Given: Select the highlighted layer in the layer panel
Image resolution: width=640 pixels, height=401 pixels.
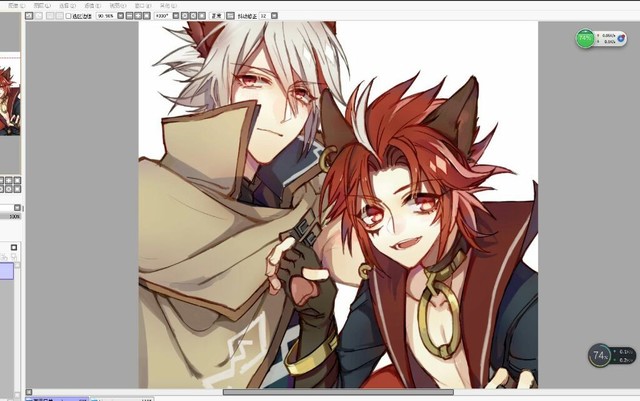Looking at the screenshot, I should tap(10, 271).
